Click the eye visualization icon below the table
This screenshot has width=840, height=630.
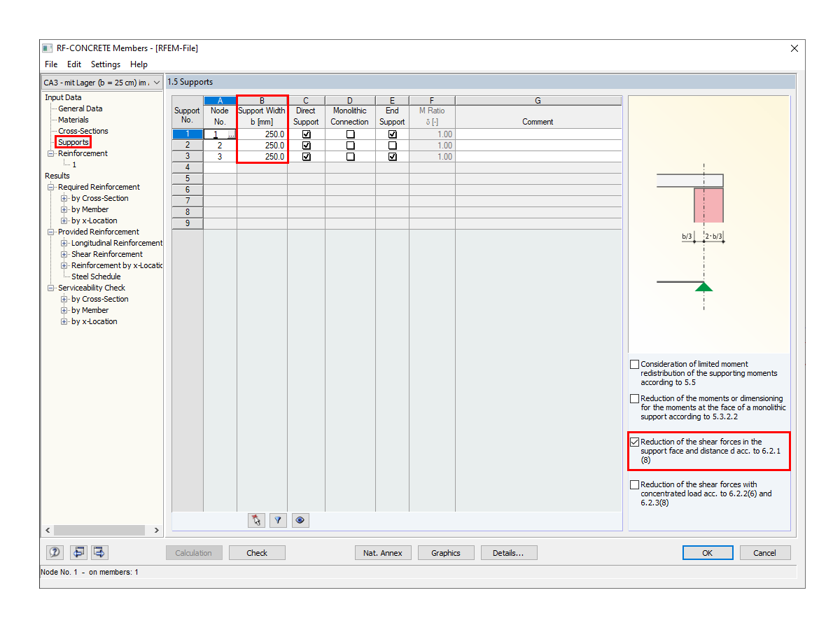tap(300, 520)
